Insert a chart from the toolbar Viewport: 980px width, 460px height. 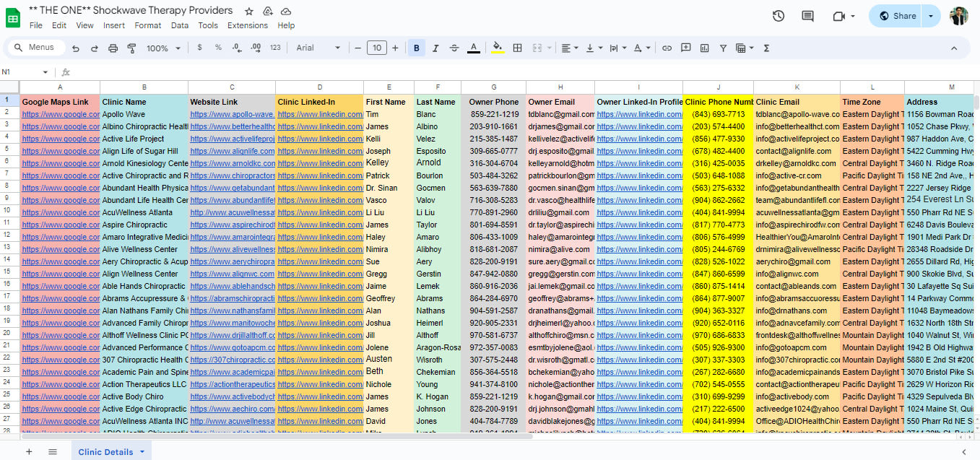tap(704, 48)
